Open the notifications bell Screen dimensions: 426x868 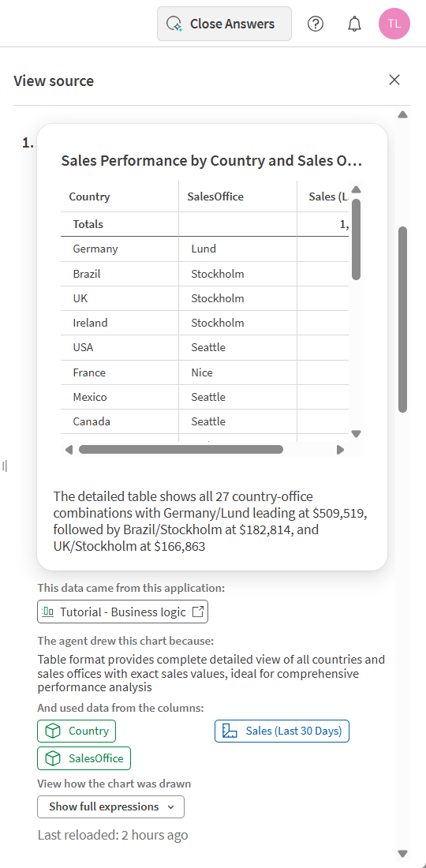(x=355, y=24)
